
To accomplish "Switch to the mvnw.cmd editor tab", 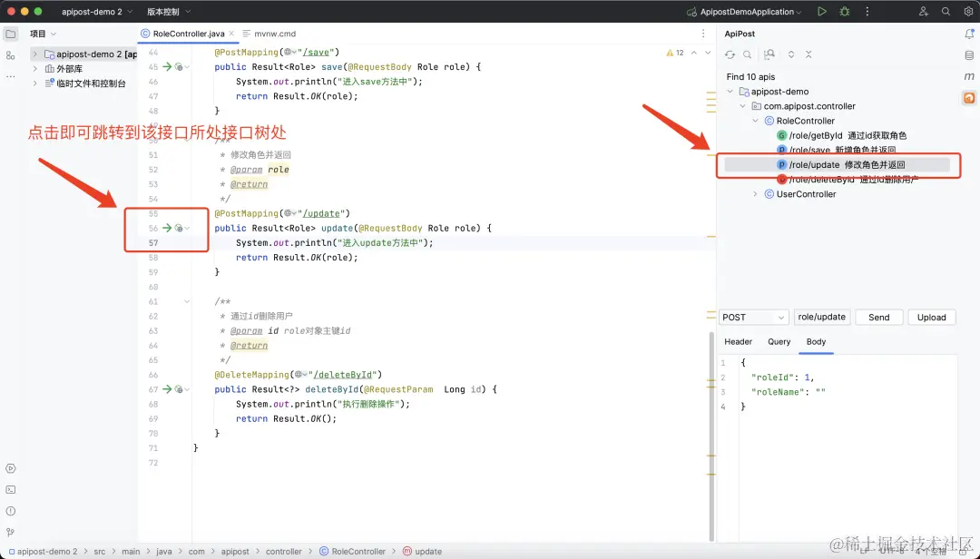I will pyautogui.click(x=269, y=34).
